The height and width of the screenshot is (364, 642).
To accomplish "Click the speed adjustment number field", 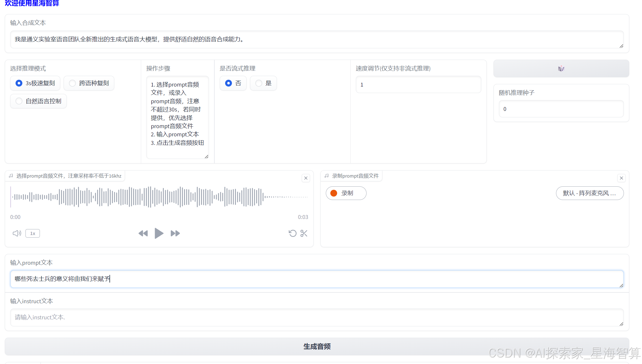I will click(418, 85).
